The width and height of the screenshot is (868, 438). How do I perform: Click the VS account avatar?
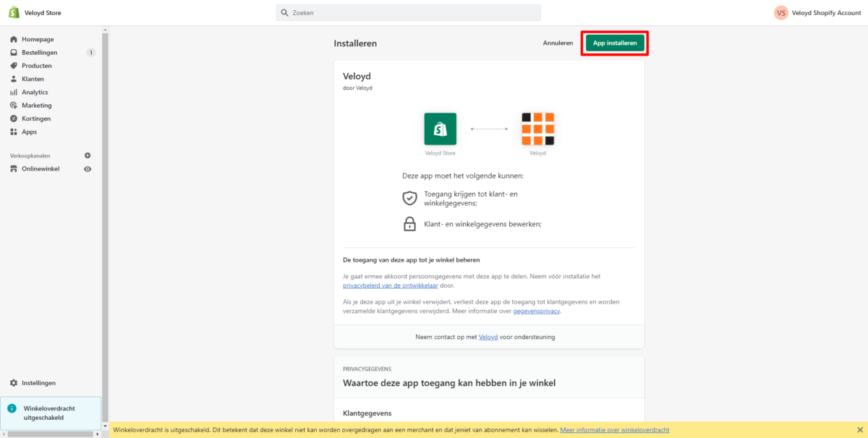coord(781,13)
